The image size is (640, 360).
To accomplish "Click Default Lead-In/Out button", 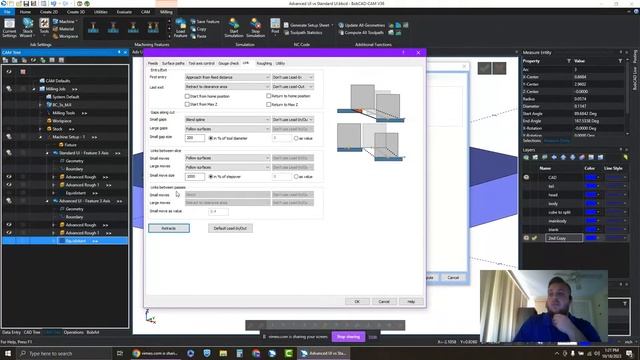I will click(x=230, y=228).
